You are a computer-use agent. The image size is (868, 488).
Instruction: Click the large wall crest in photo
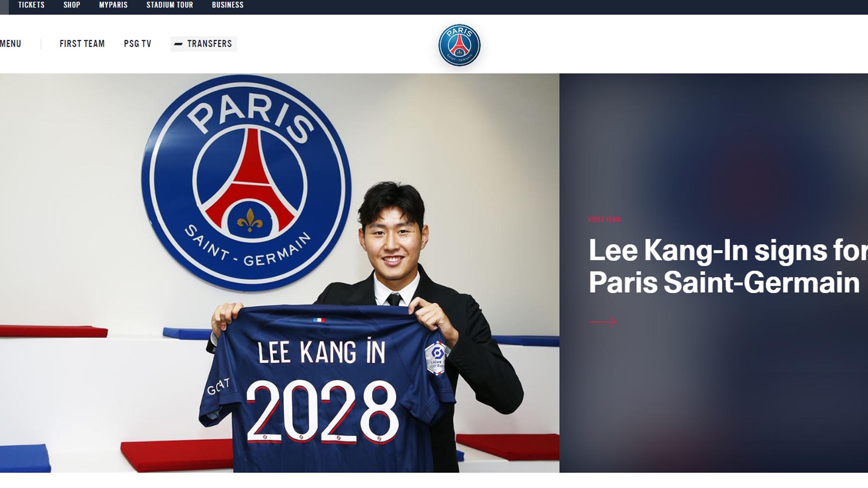pos(246,183)
